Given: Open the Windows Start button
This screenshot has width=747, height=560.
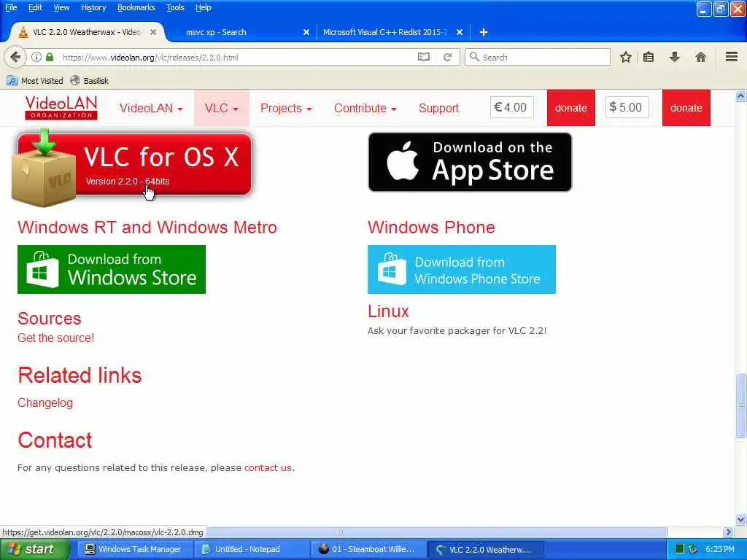Looking at the screenshot, I should tap(35, 549).
